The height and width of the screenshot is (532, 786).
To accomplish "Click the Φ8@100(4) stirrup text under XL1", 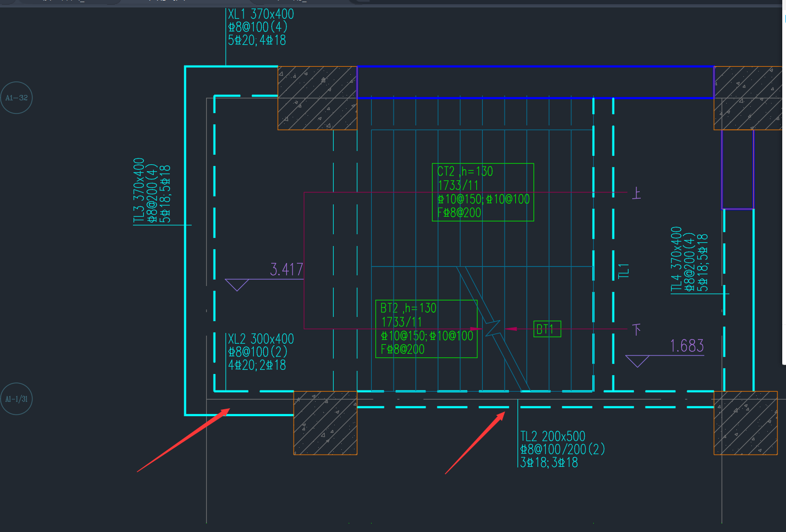I will (258, 27).
